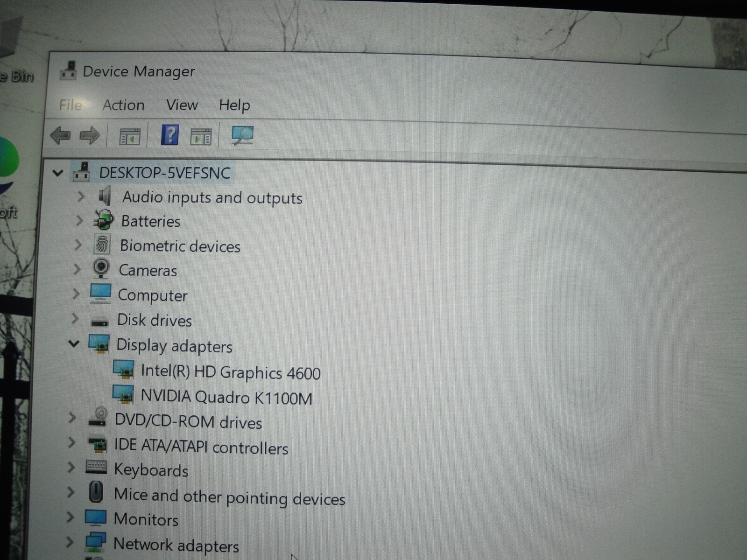The height and width of the screenshot is (560, 747).
Task: Expand the Network adapters category
Action: click(70, 542)
